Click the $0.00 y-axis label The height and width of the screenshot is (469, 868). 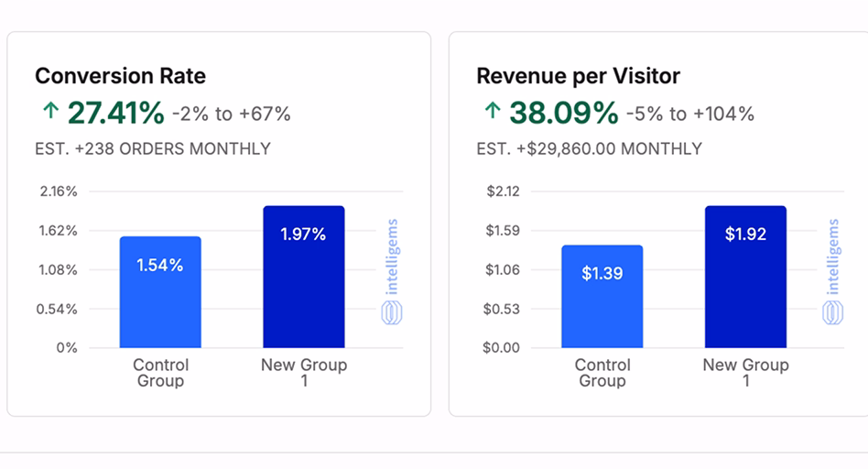coord(501,348)
